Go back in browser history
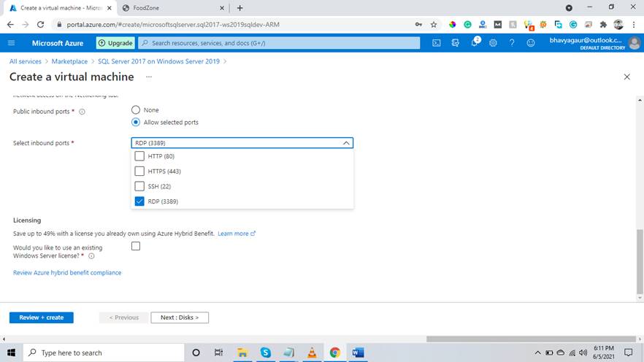Viewport: 644px width, 362px height. tap(10, 25)
